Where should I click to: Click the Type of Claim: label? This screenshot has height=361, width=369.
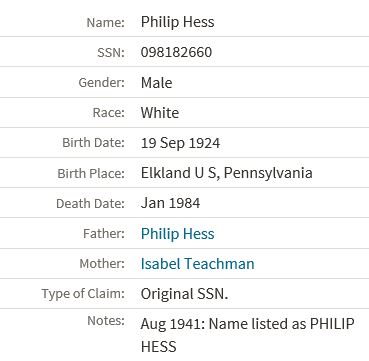pos(83,294)
